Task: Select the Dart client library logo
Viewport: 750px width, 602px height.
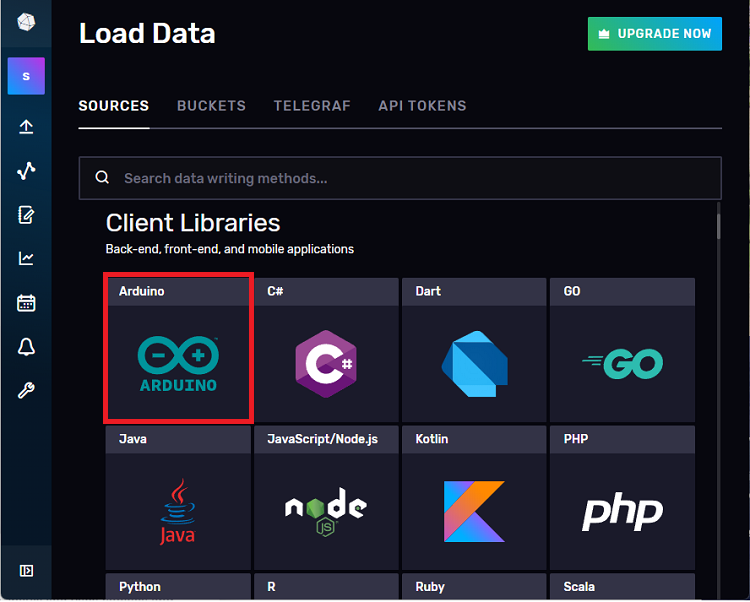Action: pyautogui.click(x=474, y=364)
